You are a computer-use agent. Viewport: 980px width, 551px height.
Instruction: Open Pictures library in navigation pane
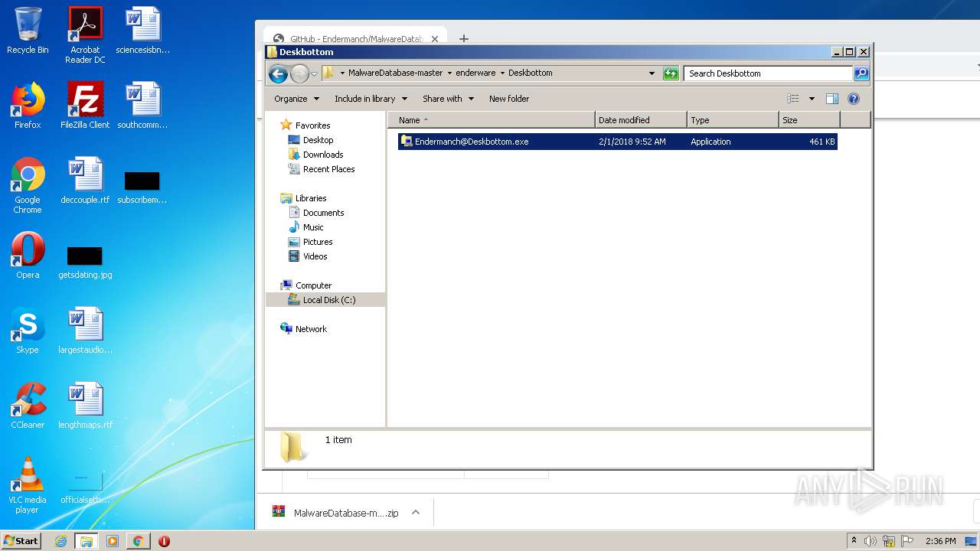(317, 242)
